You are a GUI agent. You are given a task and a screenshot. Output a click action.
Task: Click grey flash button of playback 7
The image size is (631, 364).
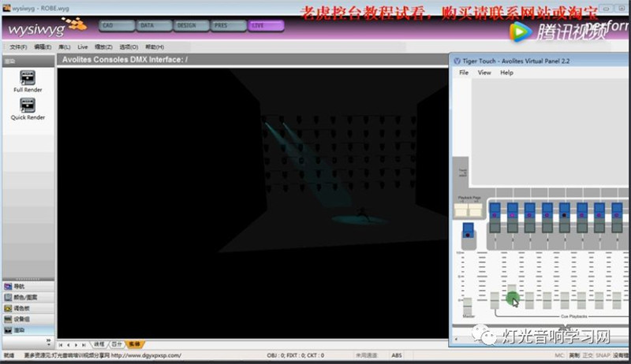click(599, 226)
